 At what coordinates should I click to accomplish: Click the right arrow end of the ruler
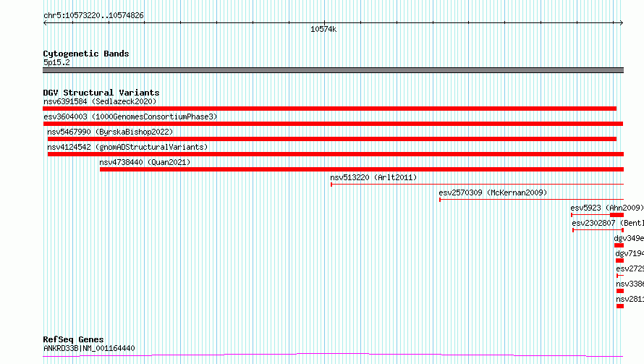[x=621, y=23]
